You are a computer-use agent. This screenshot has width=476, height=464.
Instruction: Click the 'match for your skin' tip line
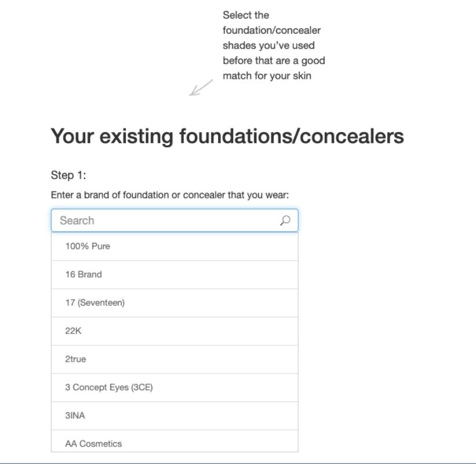click(267, 75)
